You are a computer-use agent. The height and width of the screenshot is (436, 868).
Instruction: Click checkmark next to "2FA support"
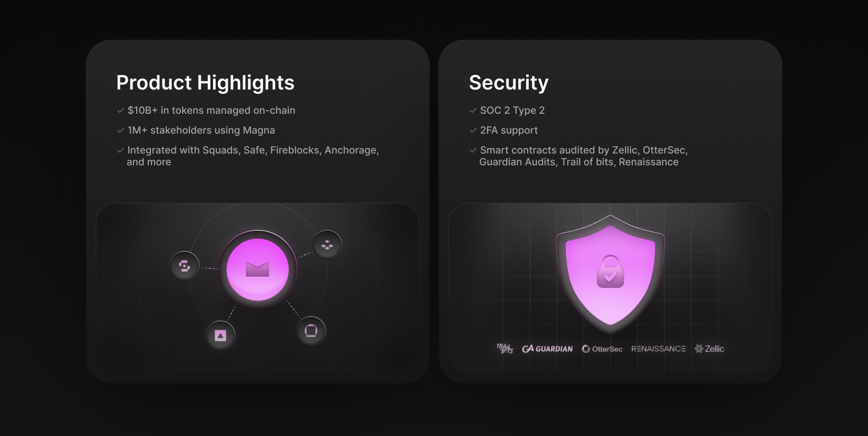pyautogui.click(x=473, y=131)
